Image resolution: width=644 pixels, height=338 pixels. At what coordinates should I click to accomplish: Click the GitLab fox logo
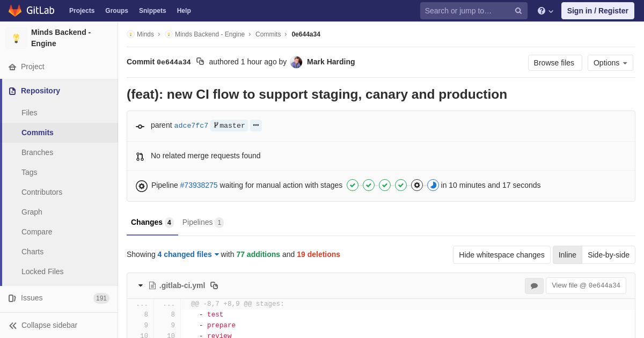(x=15, y=11)
